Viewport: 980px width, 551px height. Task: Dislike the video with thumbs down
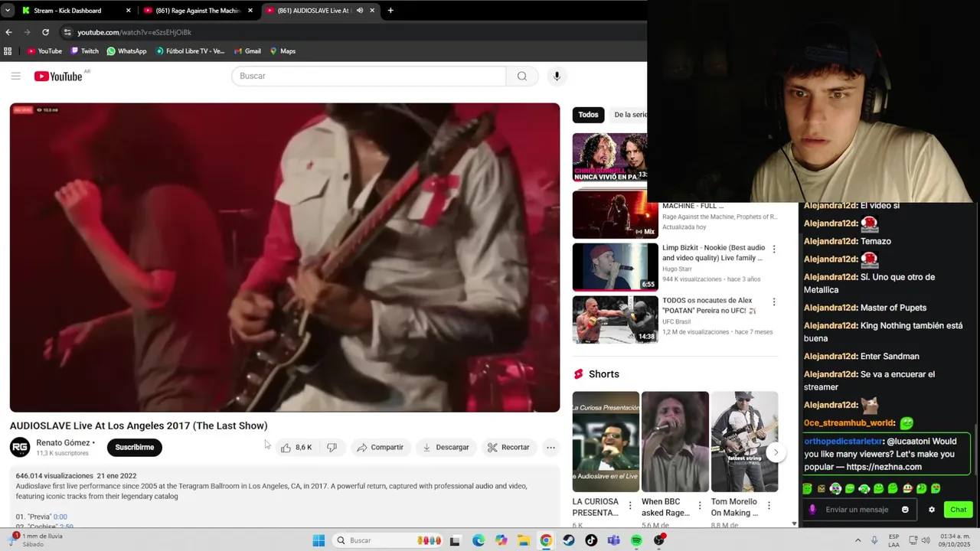coord(332,447)
